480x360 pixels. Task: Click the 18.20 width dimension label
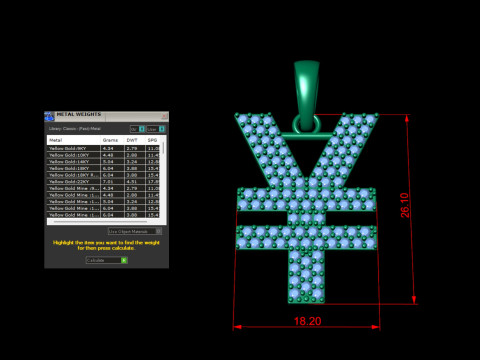(307, 321)
